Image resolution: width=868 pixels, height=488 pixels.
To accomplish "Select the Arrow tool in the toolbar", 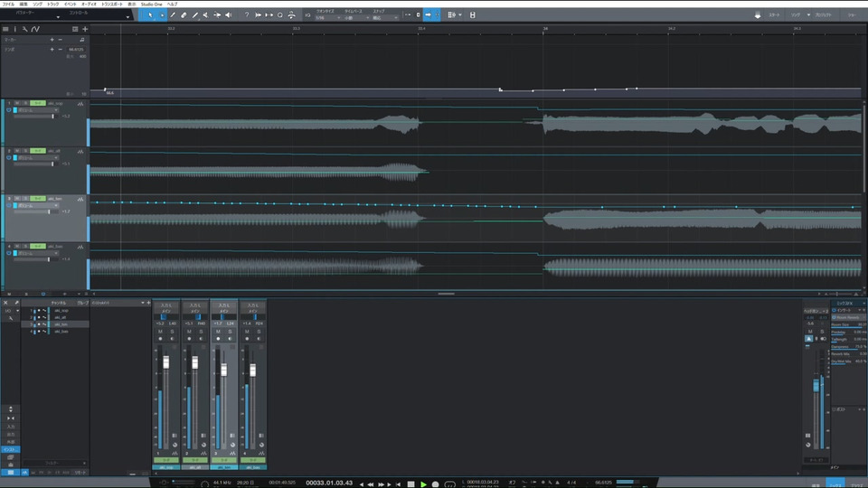I will coord(150,15).
